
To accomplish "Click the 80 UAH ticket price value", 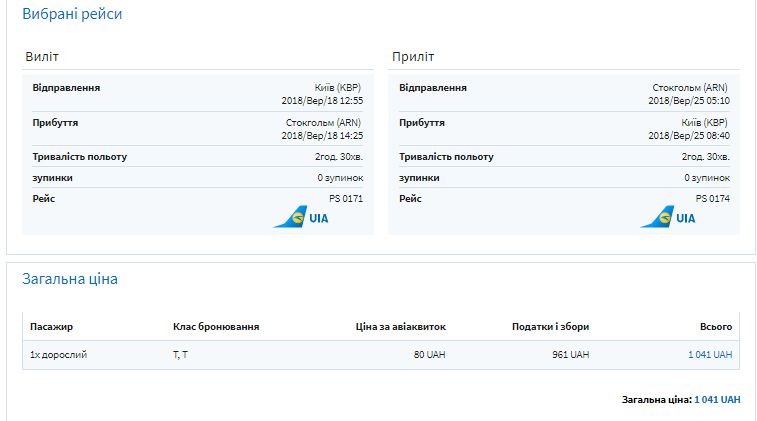I will [429, 355].
